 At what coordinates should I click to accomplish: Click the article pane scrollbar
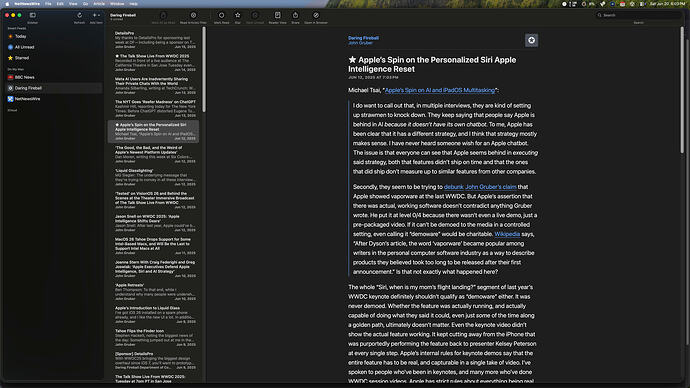click(682, 90)
